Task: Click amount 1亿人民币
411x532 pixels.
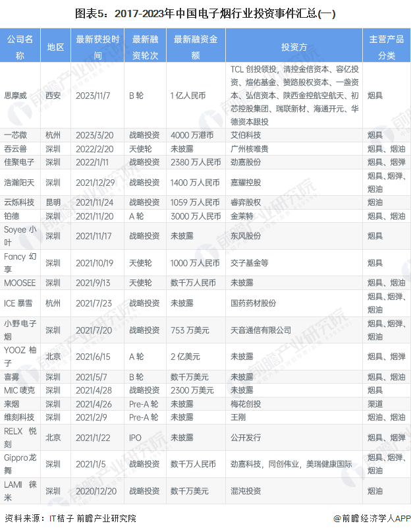Action: [x=188, y=96]
